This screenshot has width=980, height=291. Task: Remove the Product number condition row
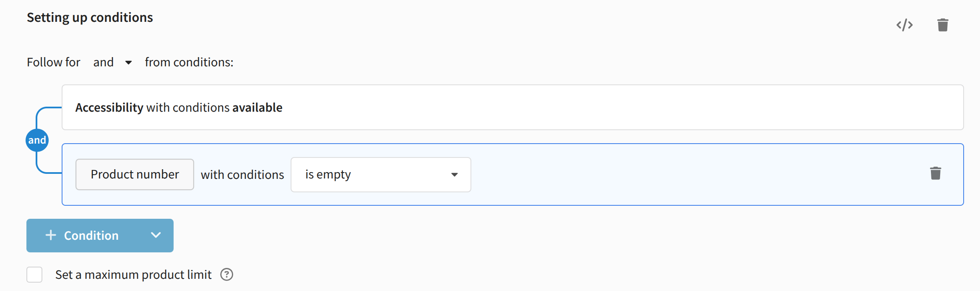point(936,173)
